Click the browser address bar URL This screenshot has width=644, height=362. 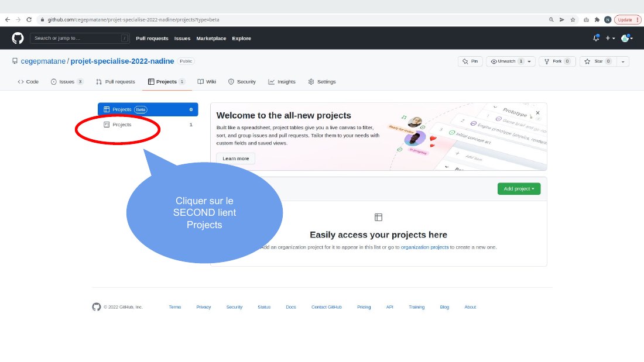pos(133,20)
